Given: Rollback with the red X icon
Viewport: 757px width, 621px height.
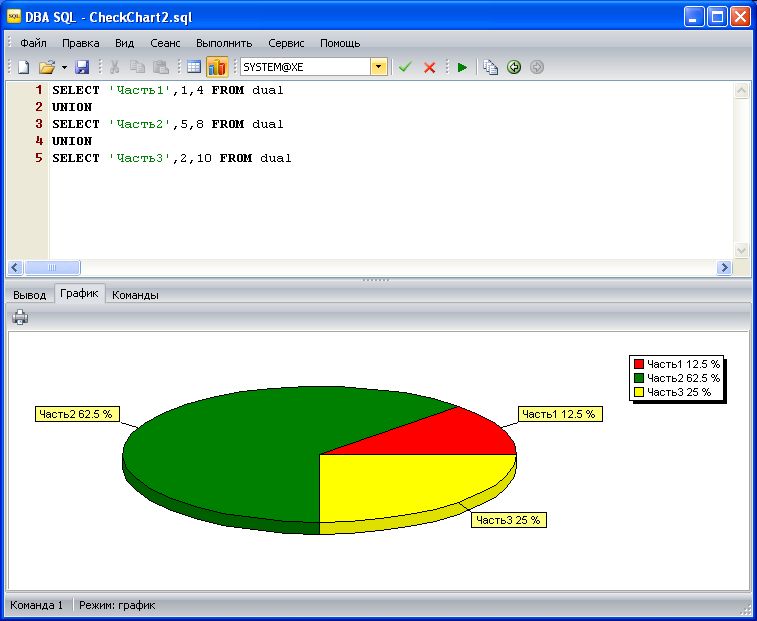Looking at the screenshot, I should coord(430,67).
